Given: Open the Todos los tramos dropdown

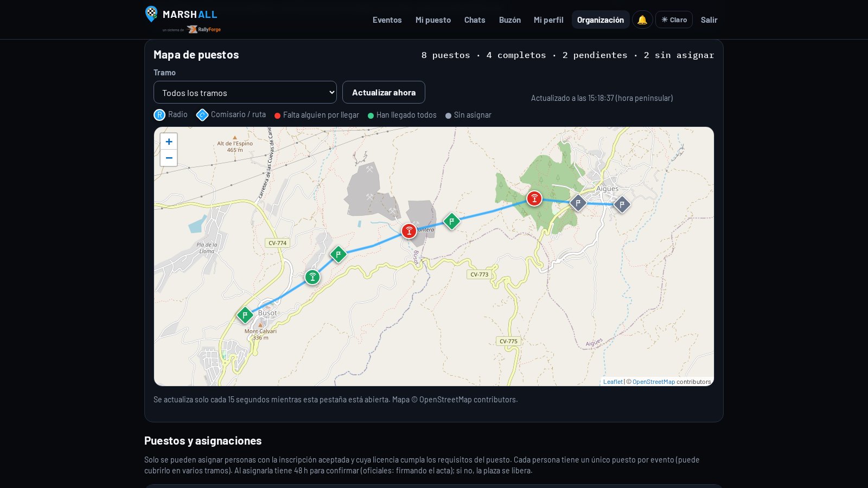Looking at the screenshot, I should [x=245, y=92].
